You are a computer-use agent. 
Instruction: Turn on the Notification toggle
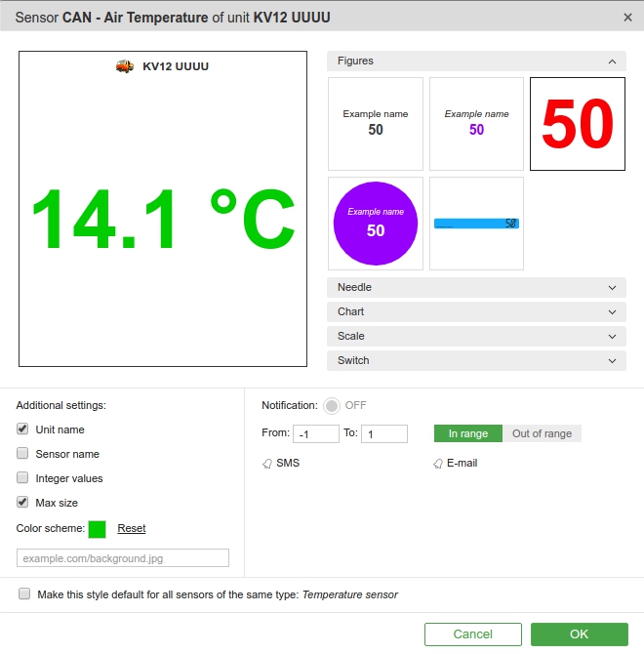(332, 405)
